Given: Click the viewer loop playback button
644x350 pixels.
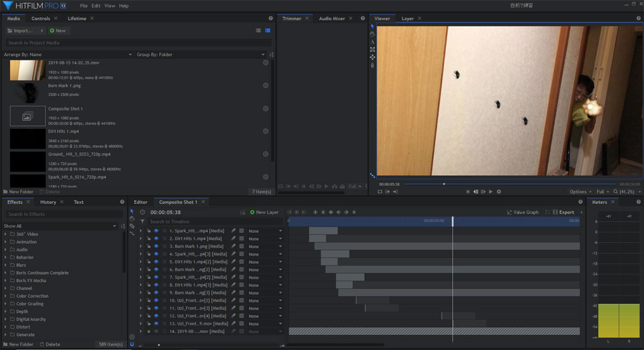Looking at the screenshot, I should coord(499,191).
